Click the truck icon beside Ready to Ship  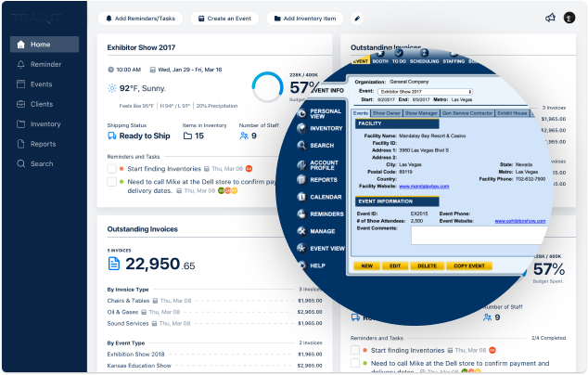[111, 136]
